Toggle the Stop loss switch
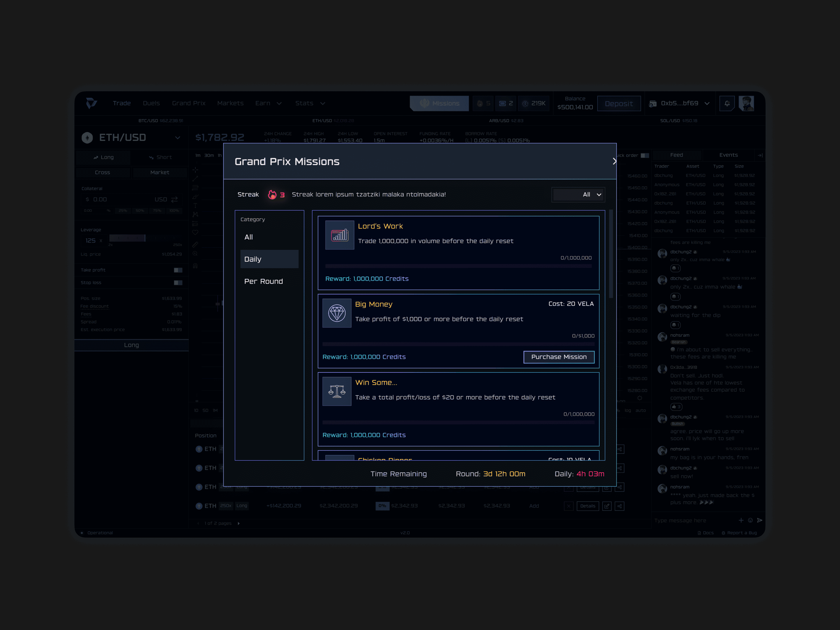This screenshot has height=630, width=840. (178, 283)
